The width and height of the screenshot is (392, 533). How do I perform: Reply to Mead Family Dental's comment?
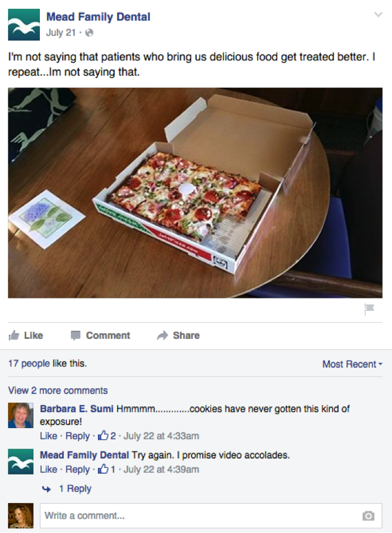(x=77, y=469)
